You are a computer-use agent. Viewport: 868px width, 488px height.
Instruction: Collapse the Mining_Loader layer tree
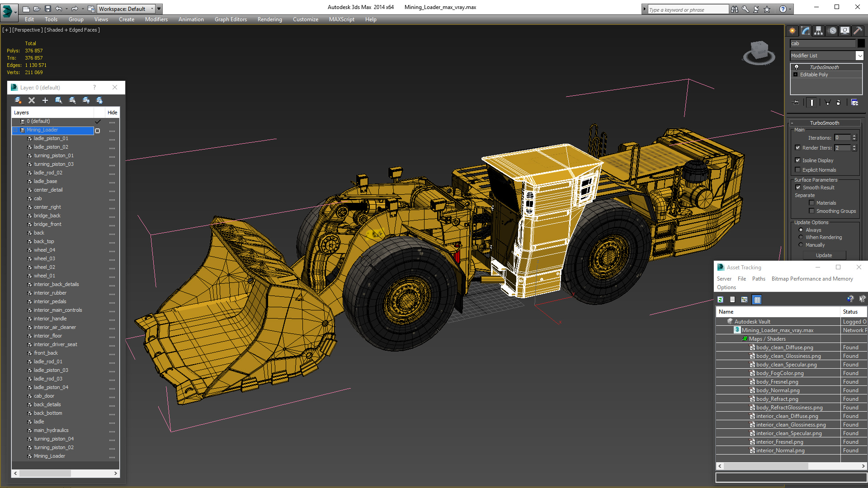click(15, 130)
